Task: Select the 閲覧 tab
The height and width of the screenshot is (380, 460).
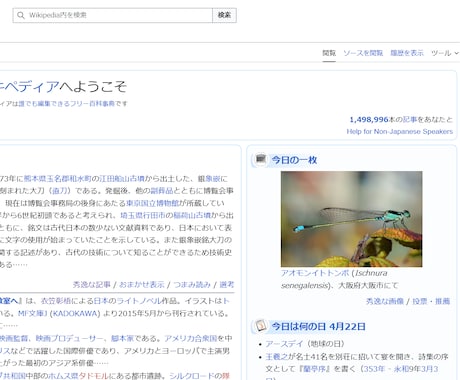Action: (x=329, y=53)
